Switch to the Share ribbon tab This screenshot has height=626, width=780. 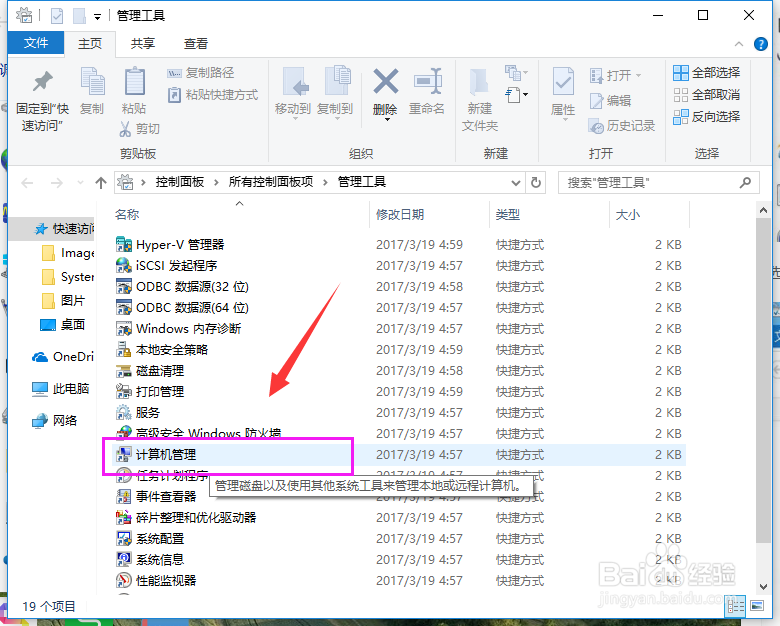(x=143, y=43)
